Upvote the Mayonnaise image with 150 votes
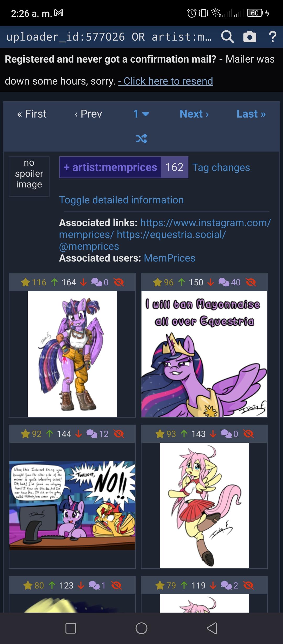The image size is (283, 644). coord(182,282)
